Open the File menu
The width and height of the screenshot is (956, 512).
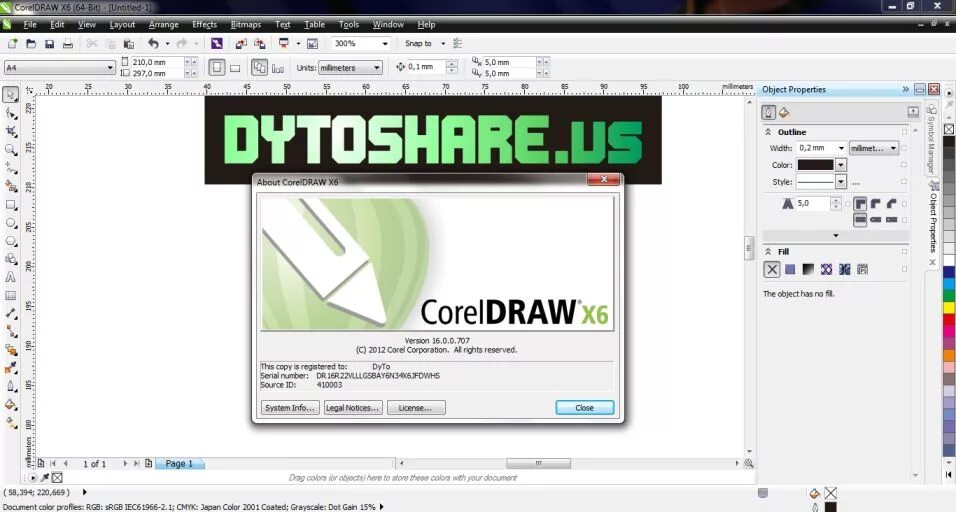tap(30, 24)
